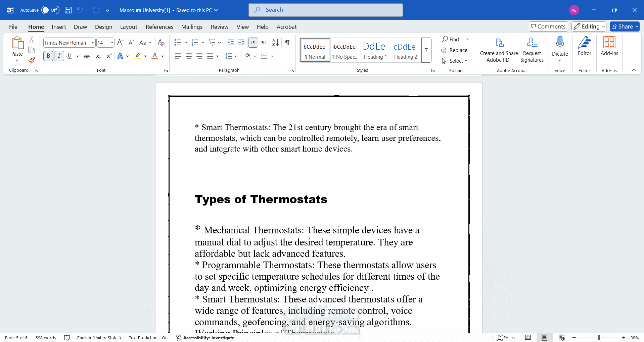Viewport: 644px width, 342px height.
Task: Clear all formatting icon
Action: (x=161, y=43)
